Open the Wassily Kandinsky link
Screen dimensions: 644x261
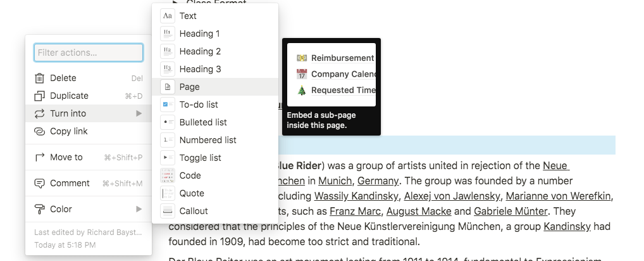pos(356,196)
